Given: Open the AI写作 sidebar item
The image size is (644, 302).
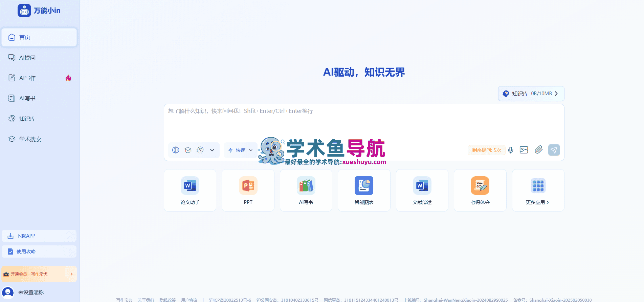Looking at the screenshot, I should pyautogui.click(x=39, y=78).
